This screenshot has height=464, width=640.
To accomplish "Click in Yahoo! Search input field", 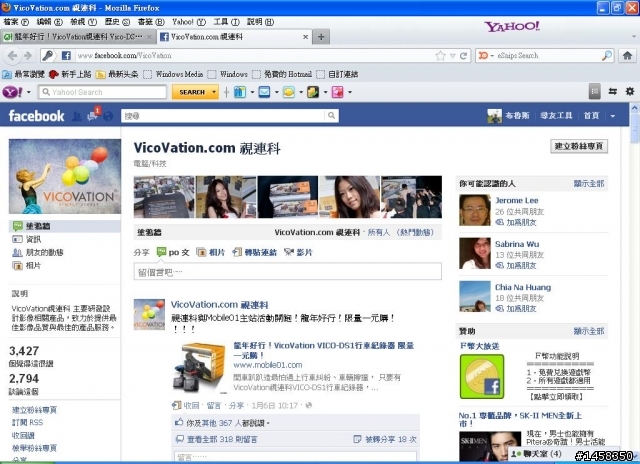I will tap(103, 92).
